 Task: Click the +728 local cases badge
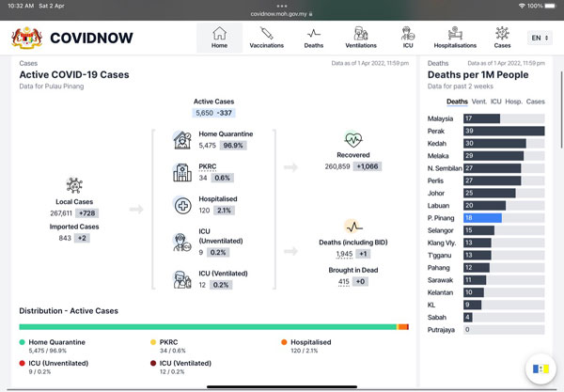87,213
